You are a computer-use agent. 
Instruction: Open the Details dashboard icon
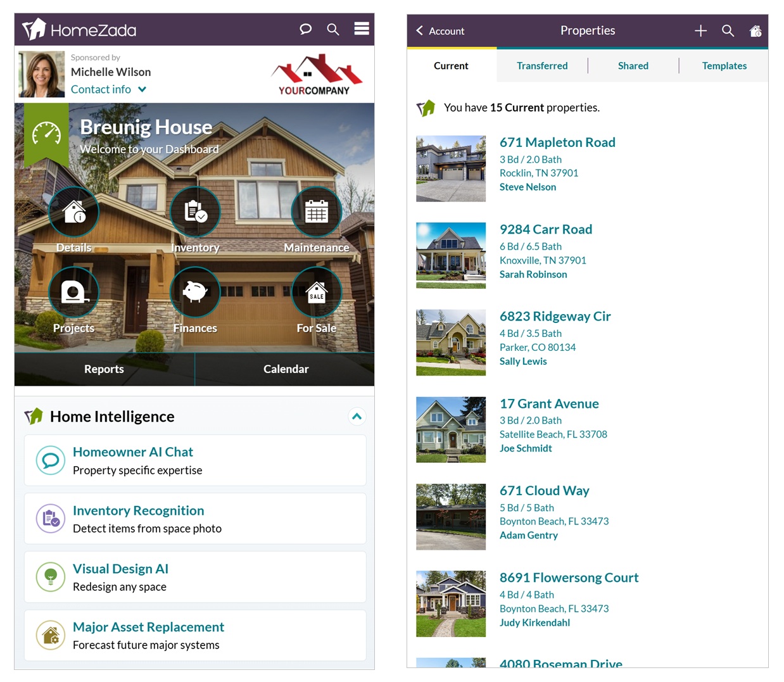pyautogui.click(x=74, y=212)
